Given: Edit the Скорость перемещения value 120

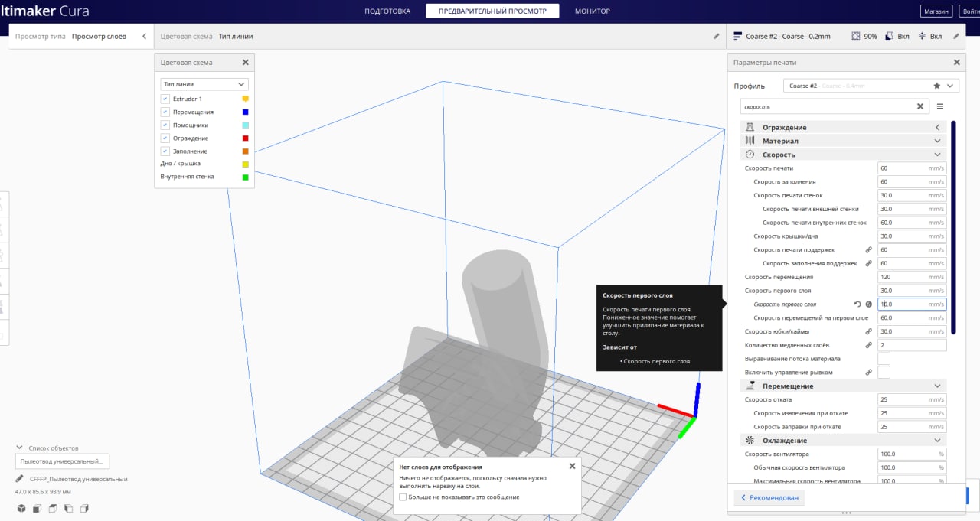Looking at the screenshot, I should point(912,277).
